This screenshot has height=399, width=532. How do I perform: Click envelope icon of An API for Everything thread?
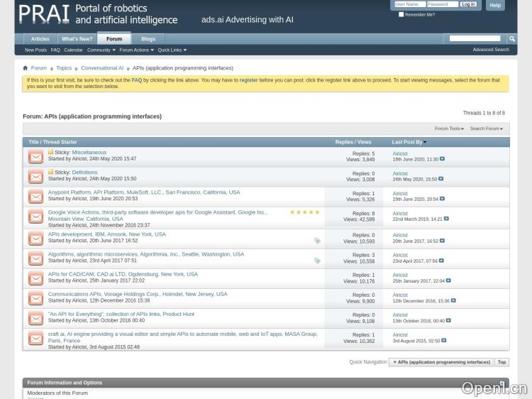(35, 319)
